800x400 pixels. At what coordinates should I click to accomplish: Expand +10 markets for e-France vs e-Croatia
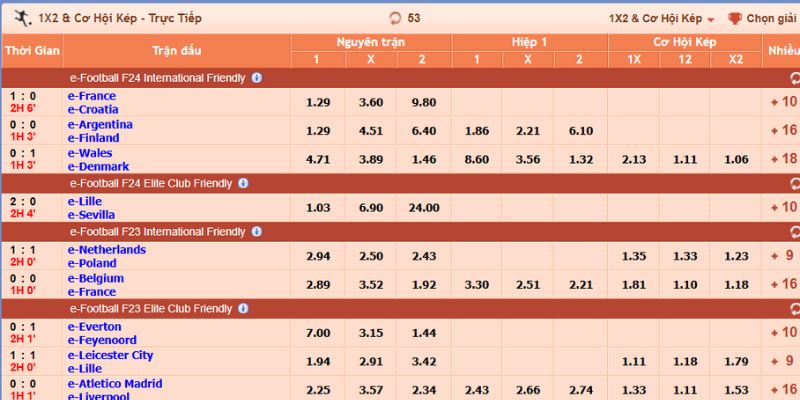point(782,102)
